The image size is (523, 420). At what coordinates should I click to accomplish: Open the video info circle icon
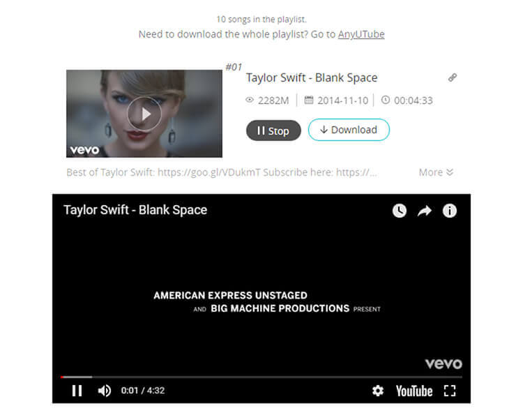[449, 211]
